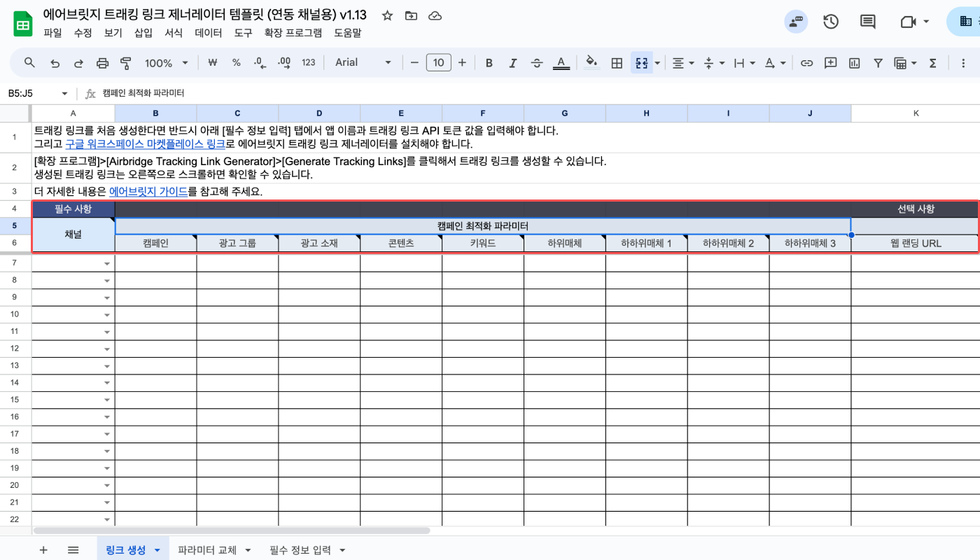Open the channel dropdown in row 7
The width and height of the screenshot is (980, 560).
click(x=107, y=264)
